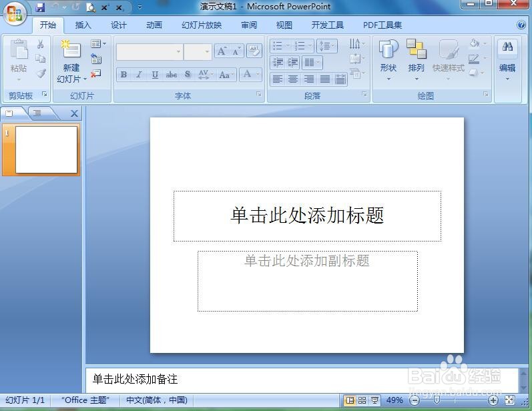Open Editing binoculars menu
Image resolution: width=532 pixels, height=411 pixels.
point(507,59)
